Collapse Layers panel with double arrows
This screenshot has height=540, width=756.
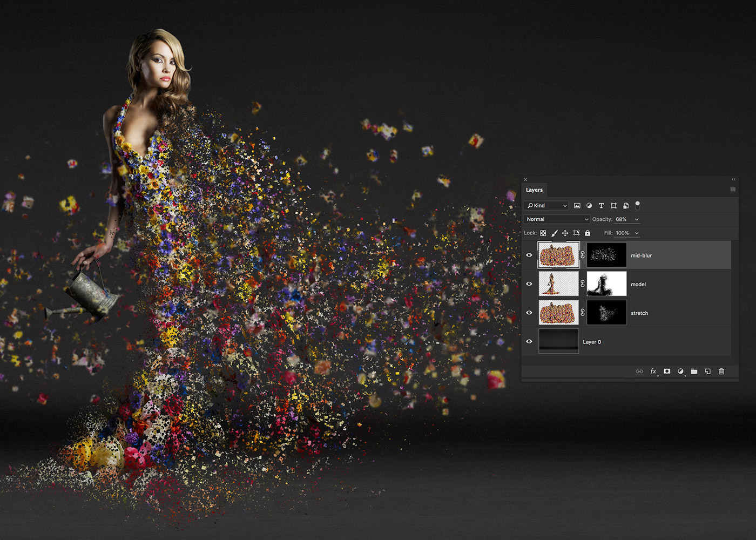pos(733,179)
